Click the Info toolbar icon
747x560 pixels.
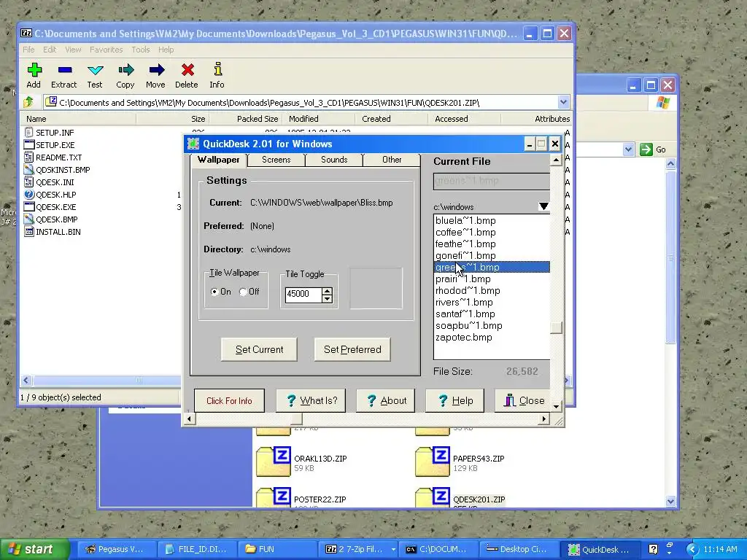click(217, 69)
